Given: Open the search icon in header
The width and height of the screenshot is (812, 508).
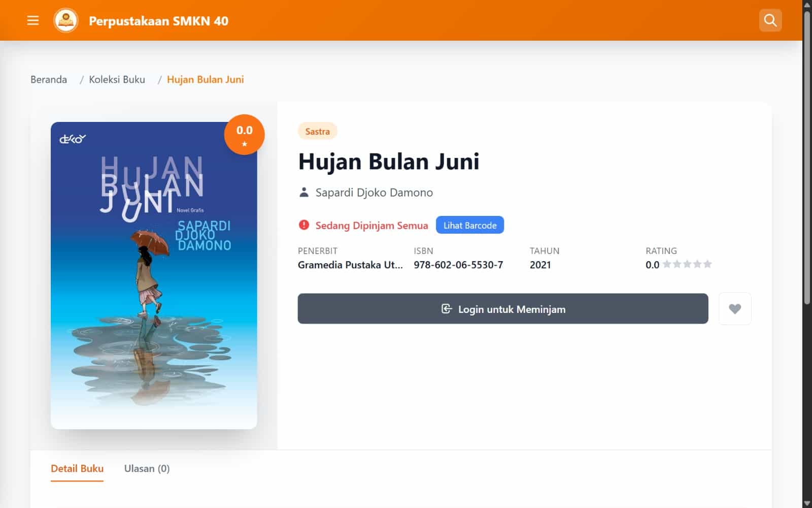Looking at the screenshot, I should coord(770,20).
